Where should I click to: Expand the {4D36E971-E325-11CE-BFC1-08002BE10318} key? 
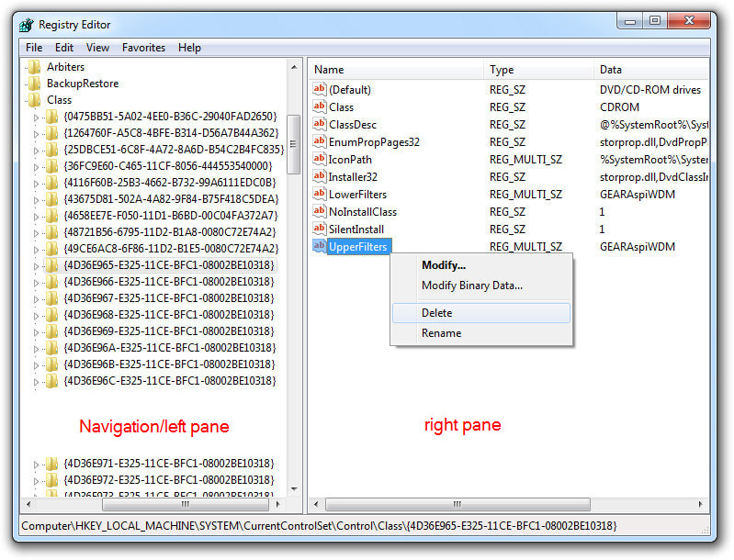click(x=37, y=464)
